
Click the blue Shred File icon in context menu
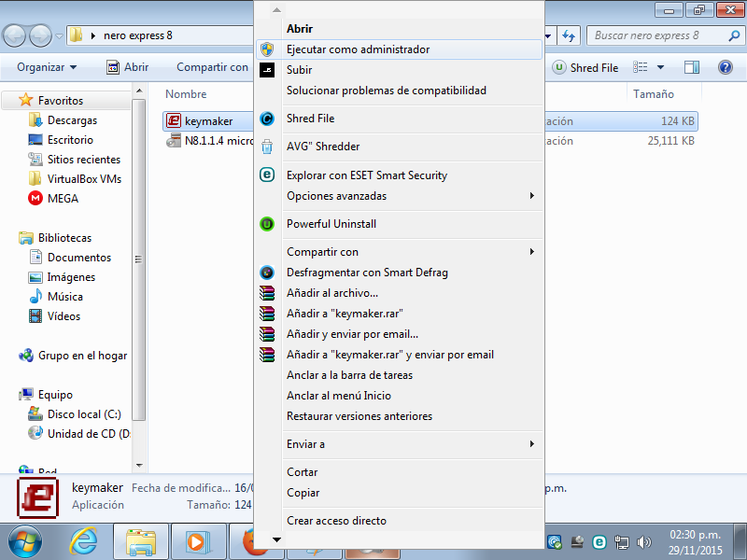click(x=267, y=119)
